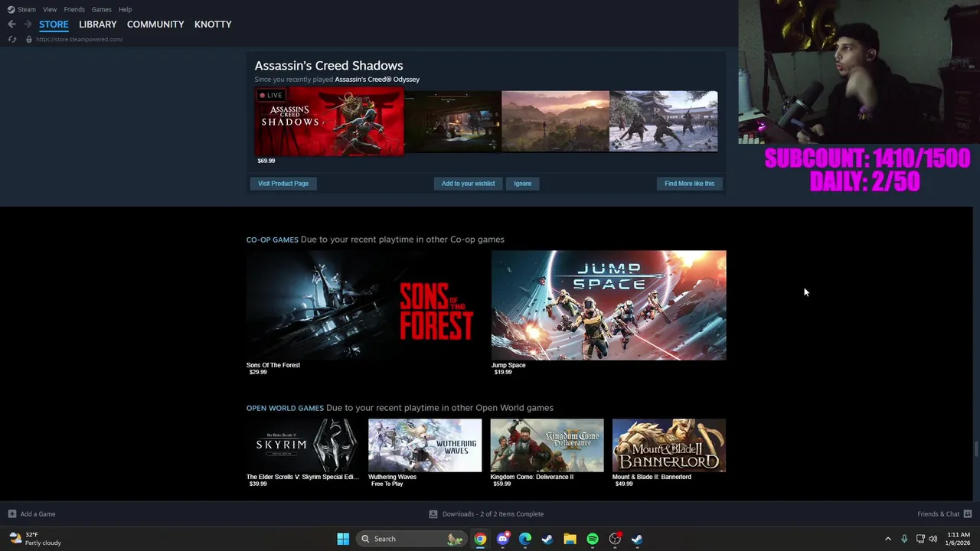The height and width of the screenshot is (551, 980).
Task: Click the Friends & Chat icon
Action: tap(968, 514)
